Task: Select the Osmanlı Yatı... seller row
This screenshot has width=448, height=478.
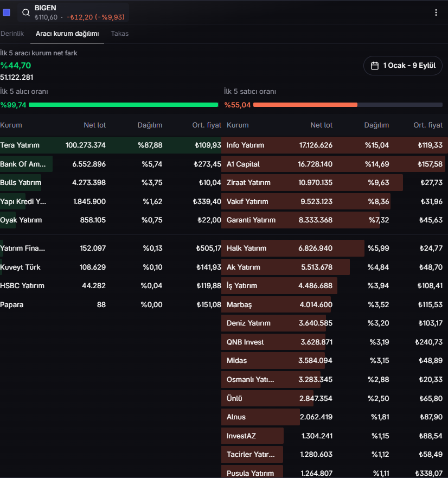Action: click(335, 380)
